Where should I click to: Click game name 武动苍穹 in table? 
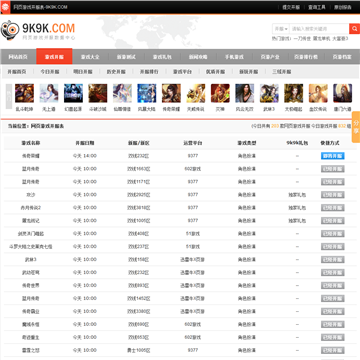pos(30,273)
